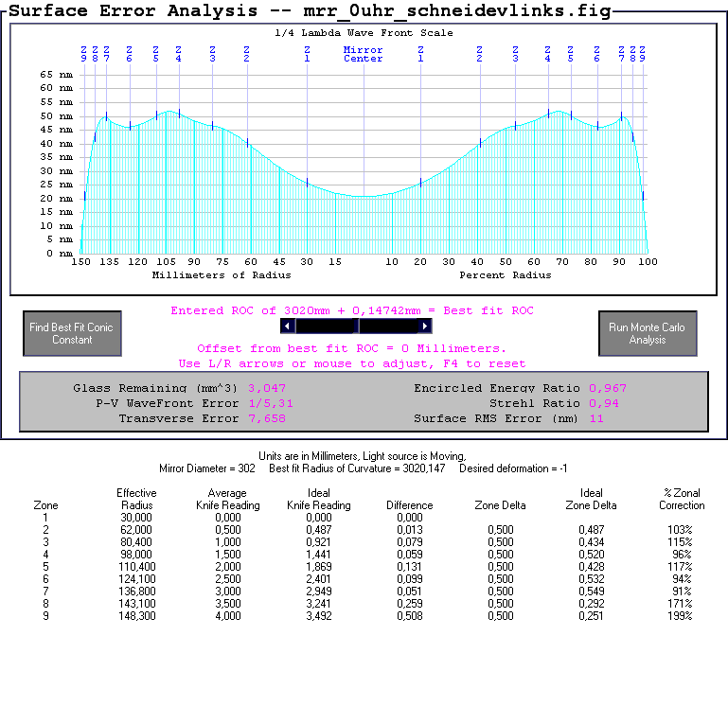Click the ROC slider left arrow
Viewport: 728px width, 724px height.
(x=288, y=327)
